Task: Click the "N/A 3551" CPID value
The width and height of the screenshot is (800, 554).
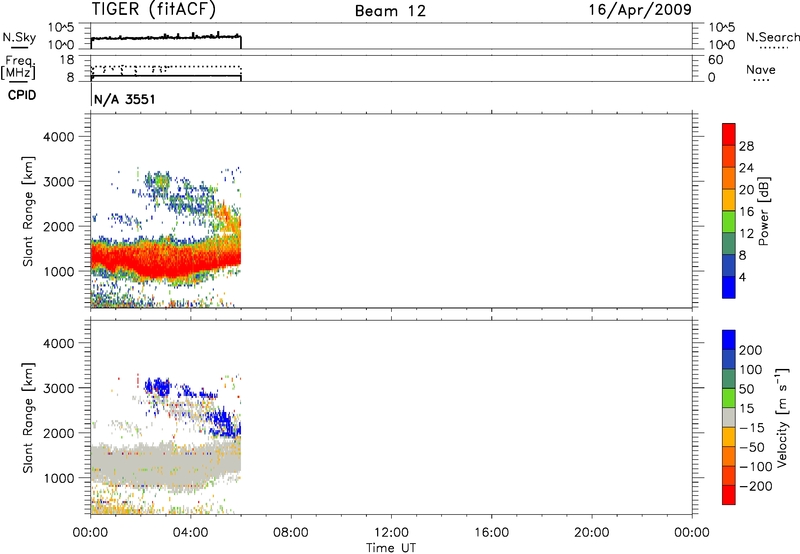Action: point(124,99)
